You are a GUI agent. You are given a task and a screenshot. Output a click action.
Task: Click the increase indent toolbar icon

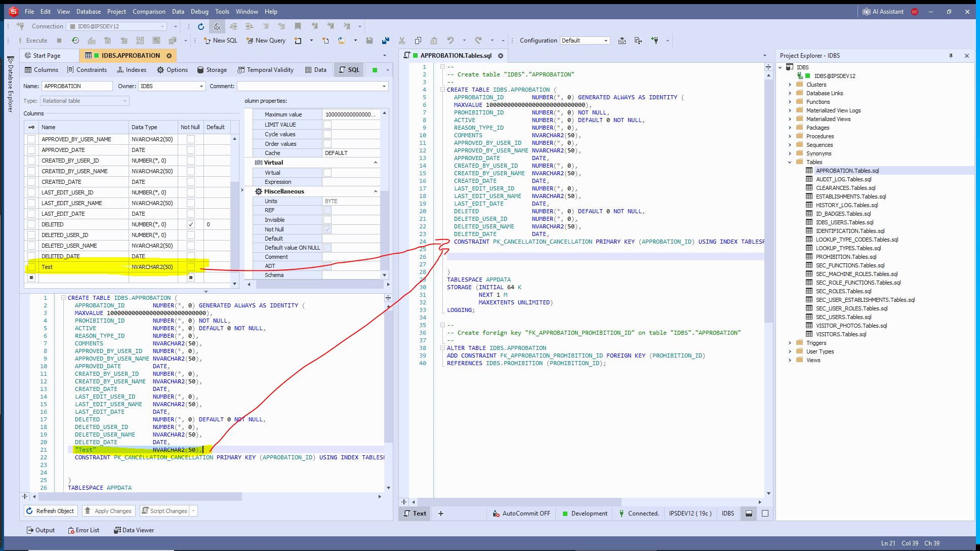(x=249, y=26)
